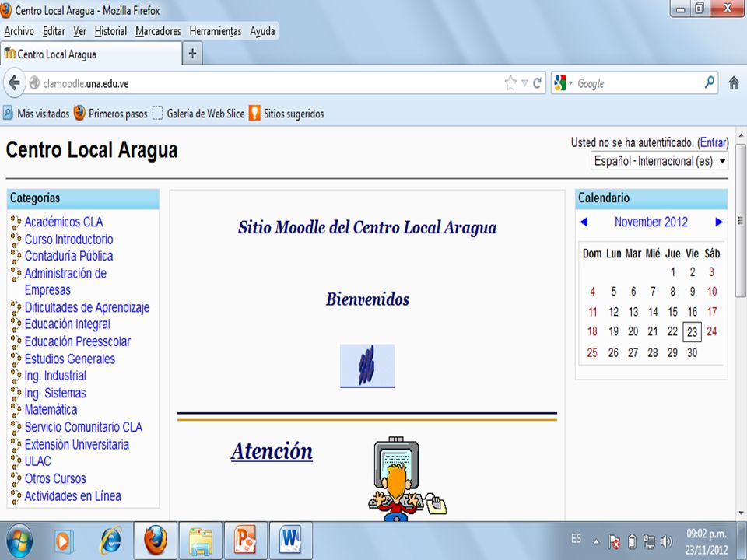The width and height of the screenshot is (747, 560).
Task: Open the Más visitados bookmark
Action: coord(37,114)
